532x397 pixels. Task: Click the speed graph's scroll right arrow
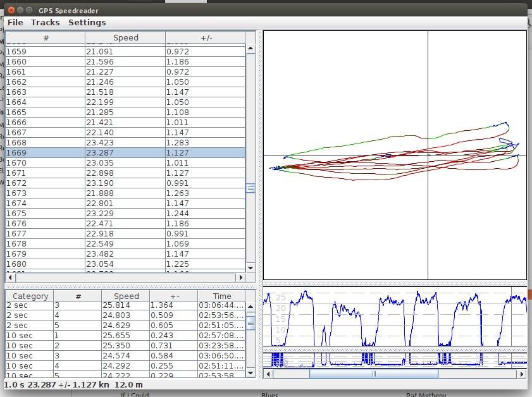pos(522,374)
